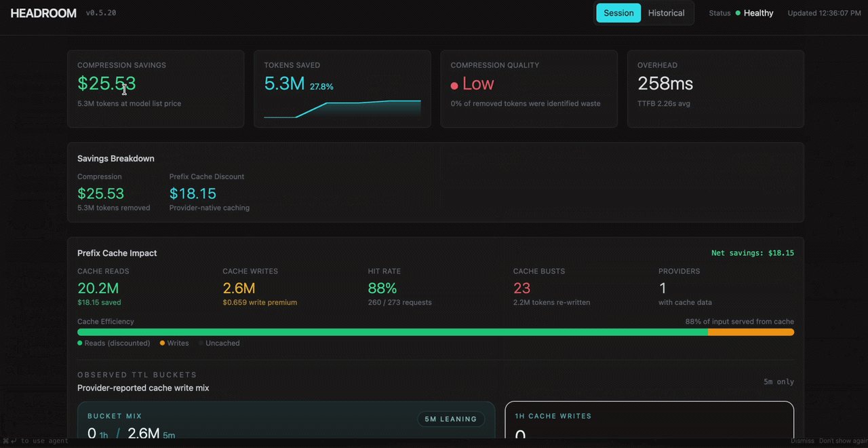Click the $0.659 write premium text

260,303
